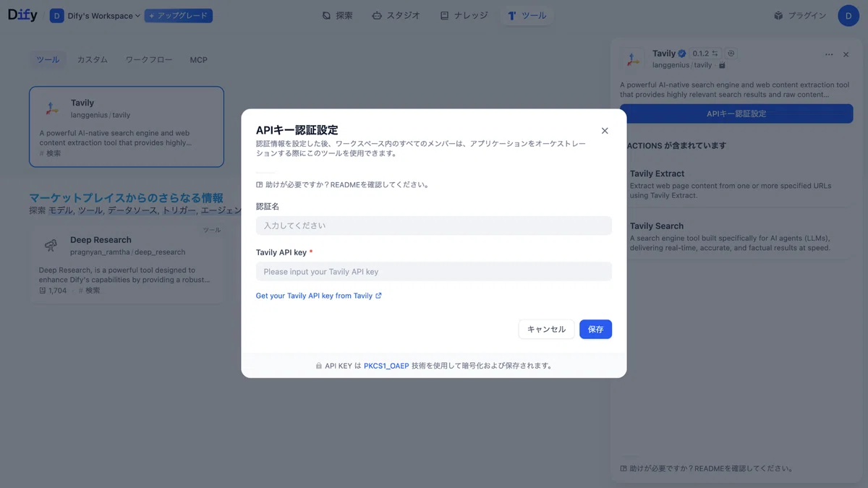Open the 0.1.2 version switcher
The image size is (868, 488).
pyautogui.click(x=705, y=53)
